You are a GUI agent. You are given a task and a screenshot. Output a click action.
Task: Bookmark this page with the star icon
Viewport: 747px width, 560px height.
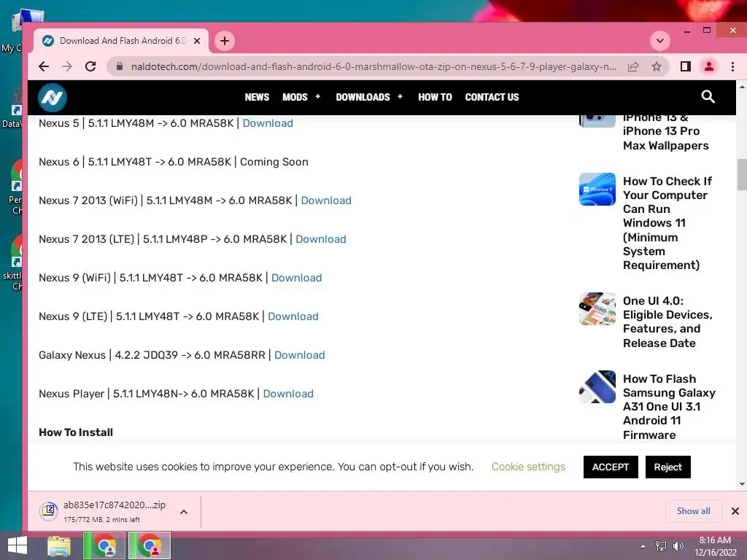pyautogui.click(x=657, y=66)
